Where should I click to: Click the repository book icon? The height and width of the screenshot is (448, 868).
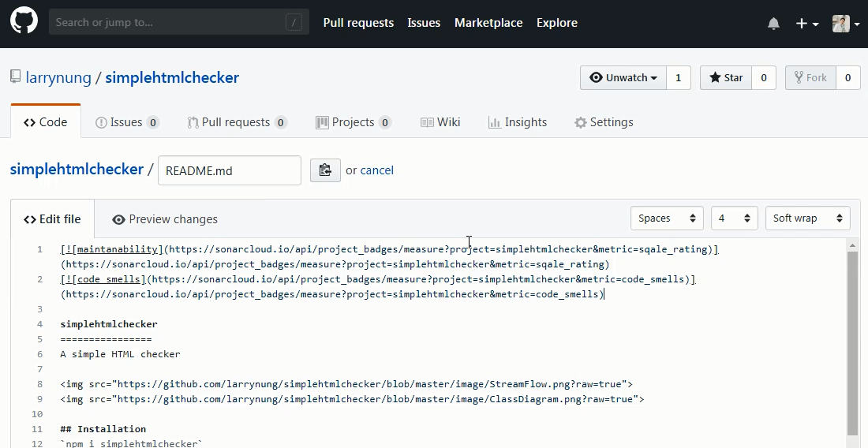tap(15, 77)
